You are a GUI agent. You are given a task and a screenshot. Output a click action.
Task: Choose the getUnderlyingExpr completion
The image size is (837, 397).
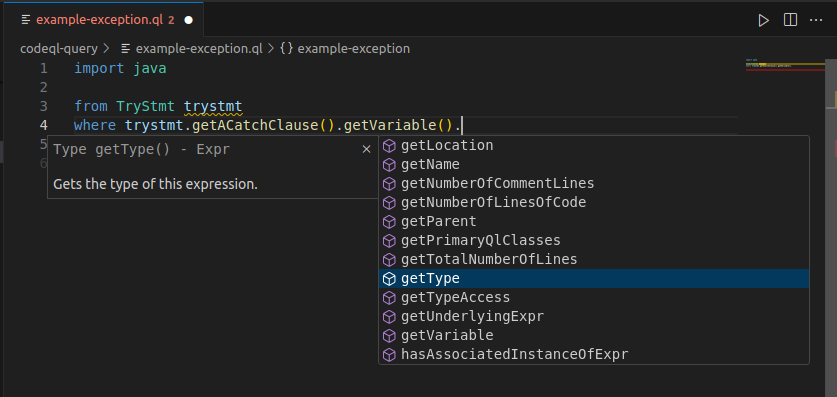tap(594, 316)
